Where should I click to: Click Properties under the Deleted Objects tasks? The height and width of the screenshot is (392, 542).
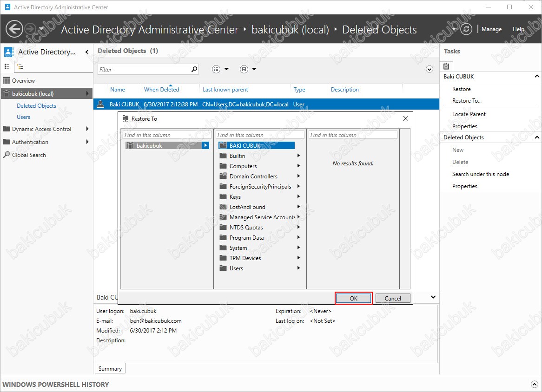pos(464,186)
